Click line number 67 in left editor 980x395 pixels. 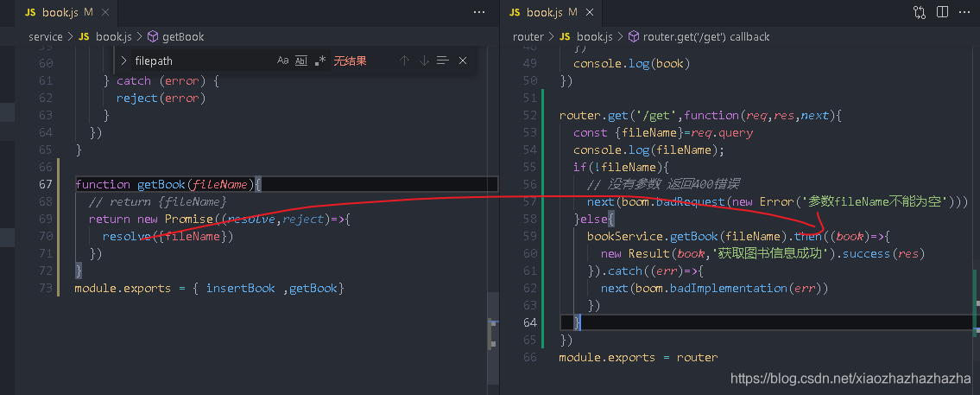click(x=45, y=184)
